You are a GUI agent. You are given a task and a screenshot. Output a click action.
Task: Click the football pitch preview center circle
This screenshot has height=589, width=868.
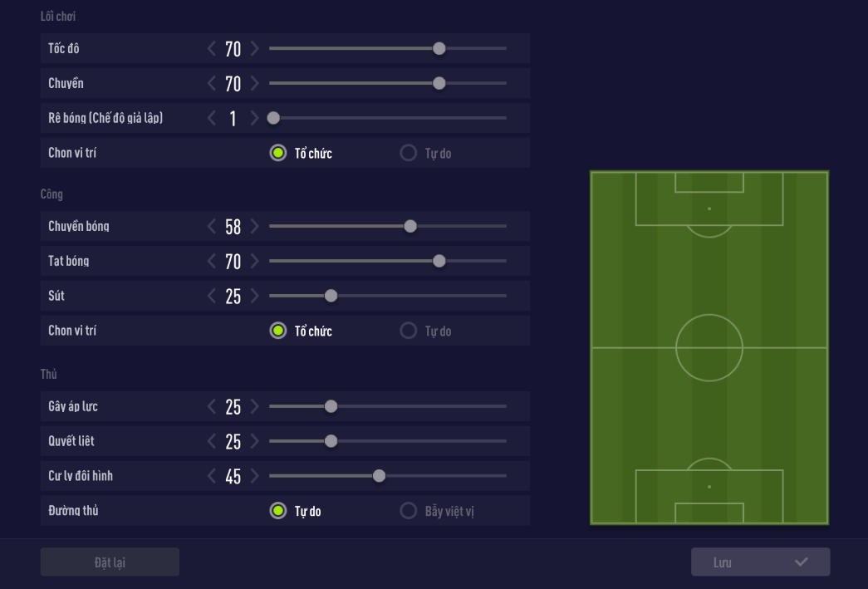pyautogui.click(x=709, y=347)
